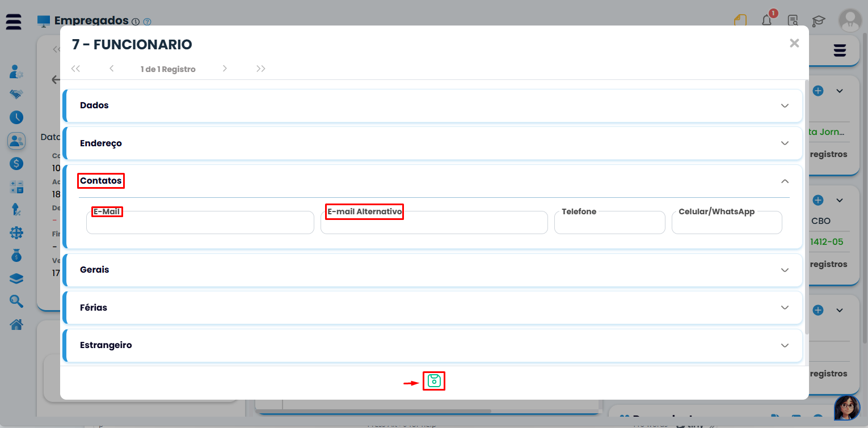
Task: Open the main hamburger menu at top left
Action: click(14, 22)
